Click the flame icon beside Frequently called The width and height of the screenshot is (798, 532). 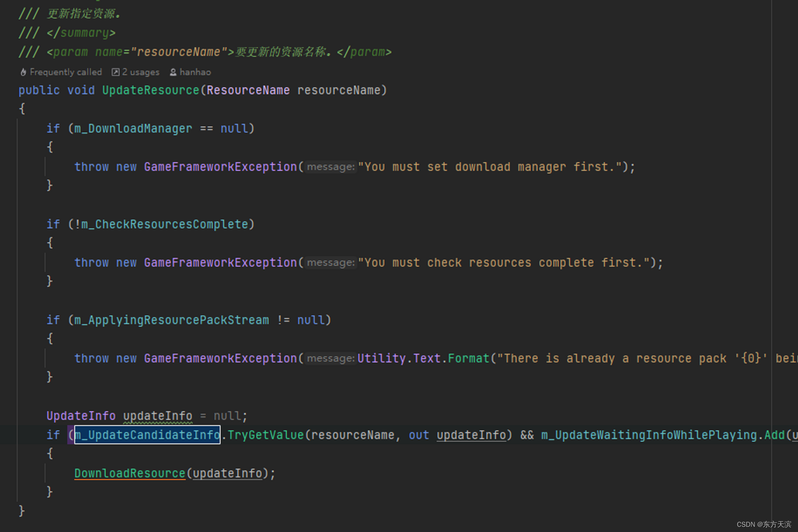click(x=24, y=72)
